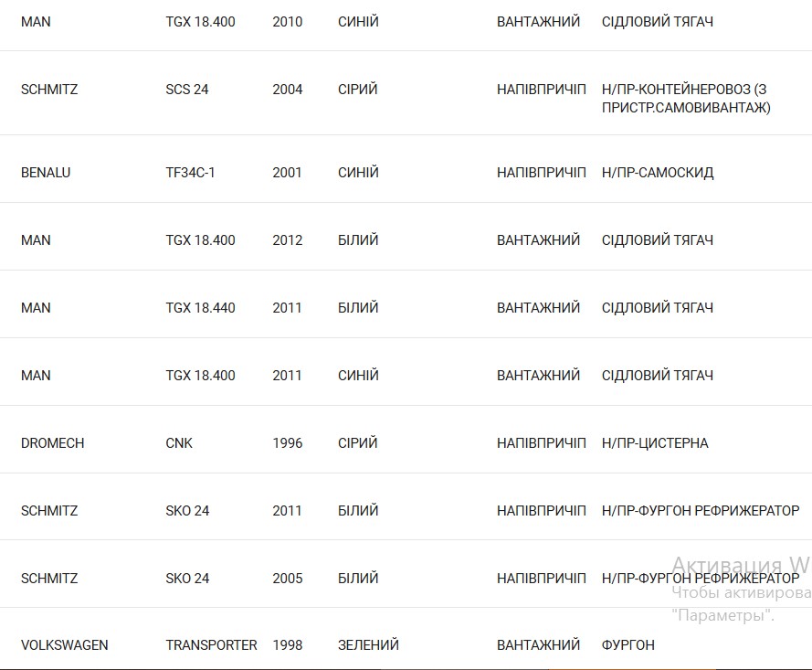Select the DROMECH brand cell
The height and width of the screenshot is (670, 812).
point(52,443)
